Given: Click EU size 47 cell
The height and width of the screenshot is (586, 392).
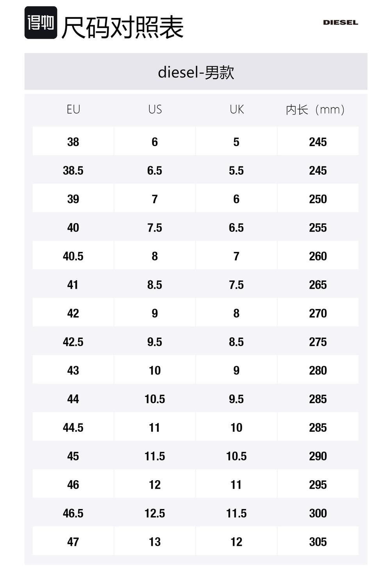Looking at the screenshot, I should [x=73, y=542].
